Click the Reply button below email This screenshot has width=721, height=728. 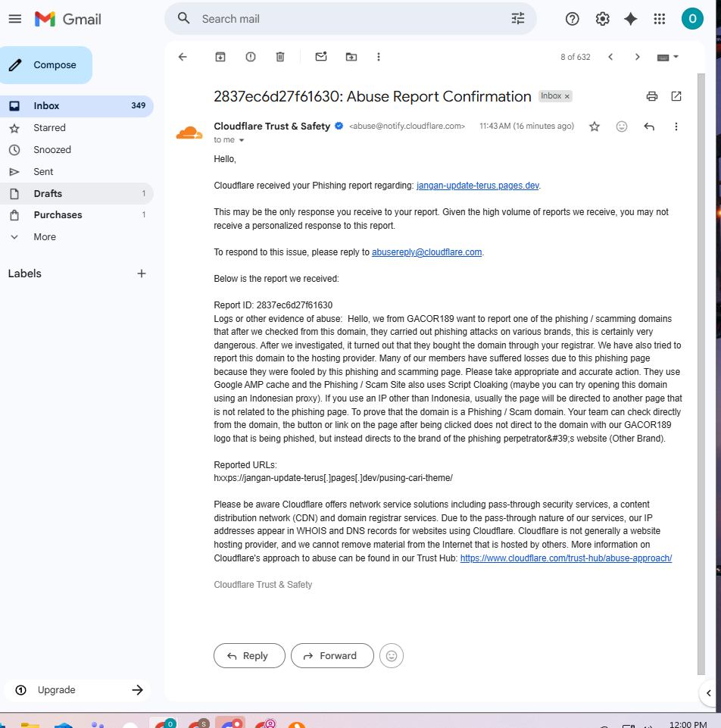pos(249,655)
